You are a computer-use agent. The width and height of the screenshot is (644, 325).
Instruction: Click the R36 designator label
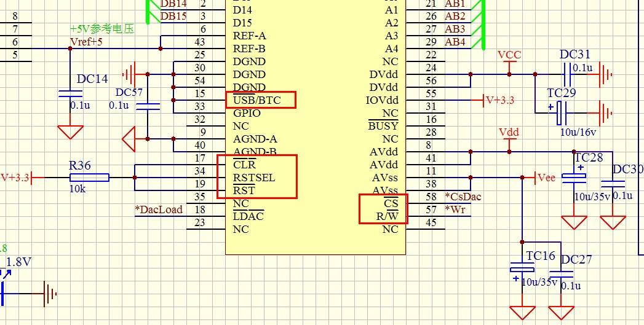(x=80, y=166)
